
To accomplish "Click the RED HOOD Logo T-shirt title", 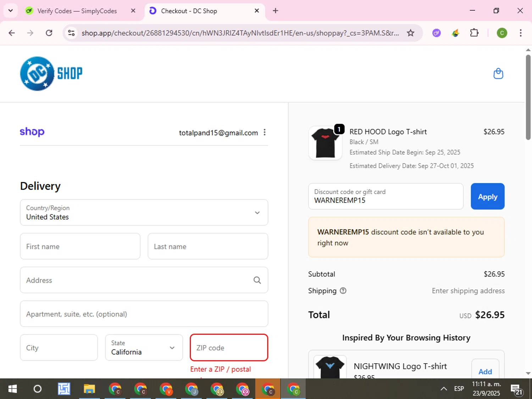I will click(x=388, y=132).
